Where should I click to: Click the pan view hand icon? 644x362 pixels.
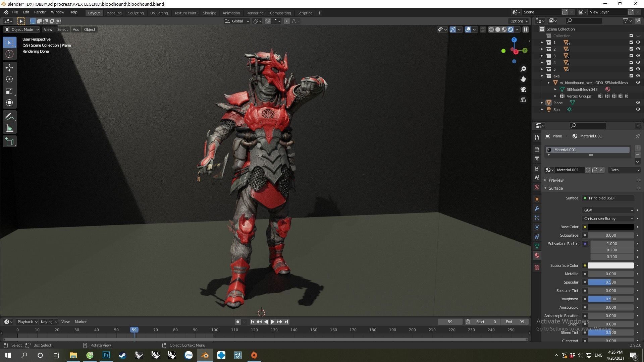[x=523, y=79]
